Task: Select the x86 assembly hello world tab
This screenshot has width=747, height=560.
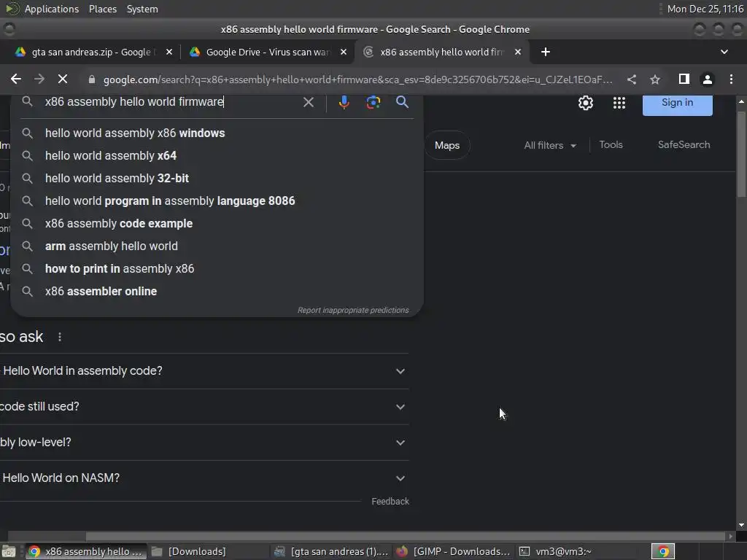Action: pyautogui.click(x=441, y=52)
